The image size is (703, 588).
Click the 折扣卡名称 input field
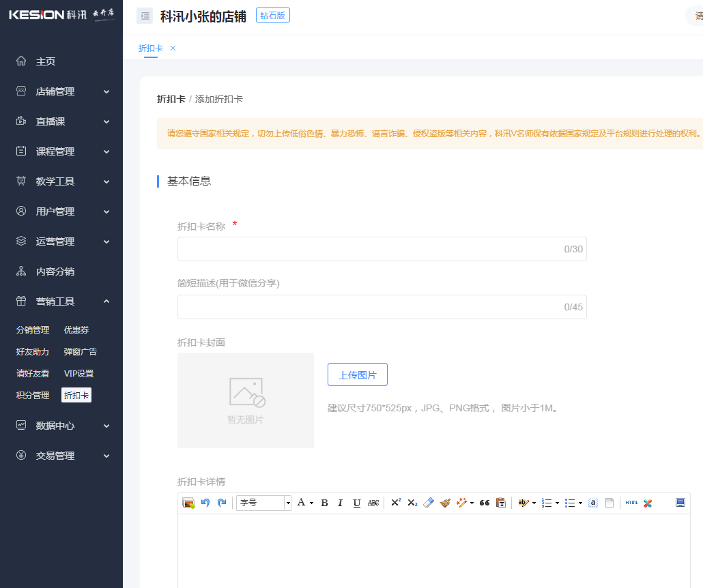point(382,248)
